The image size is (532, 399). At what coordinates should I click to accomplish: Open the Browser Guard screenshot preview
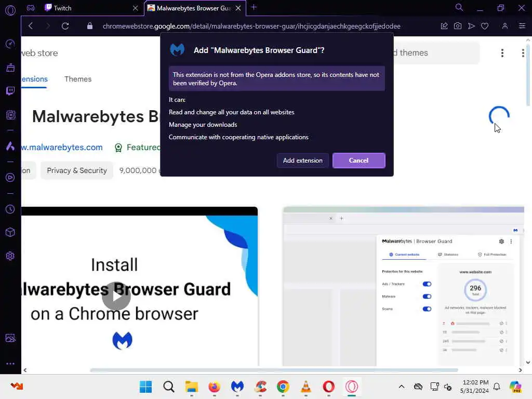(403, 287)
